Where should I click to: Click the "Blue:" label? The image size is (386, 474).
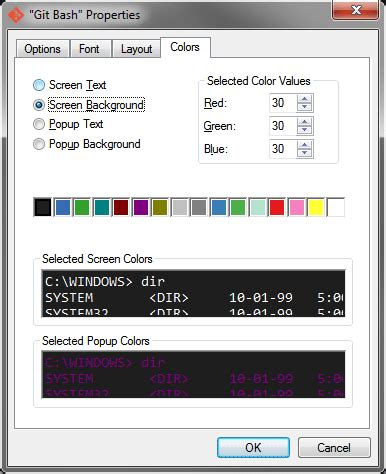216,149
